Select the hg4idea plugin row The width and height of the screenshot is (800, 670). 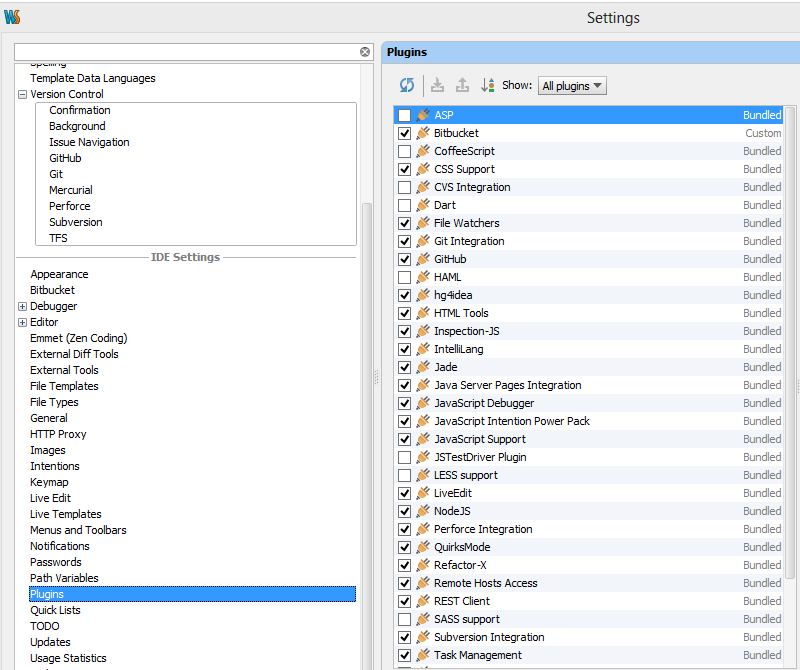click(589, 295)
